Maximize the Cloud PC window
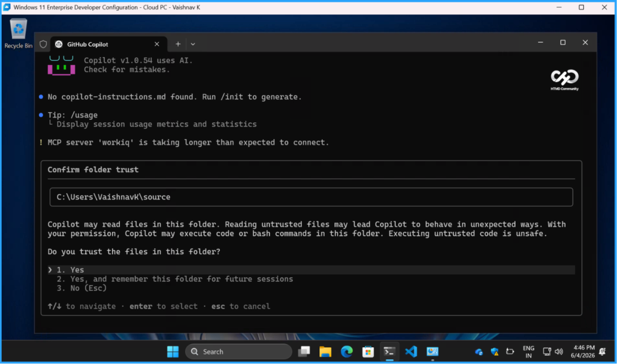Image resolution: width=617 pixels, height=364 pixels. coord(581,7)
